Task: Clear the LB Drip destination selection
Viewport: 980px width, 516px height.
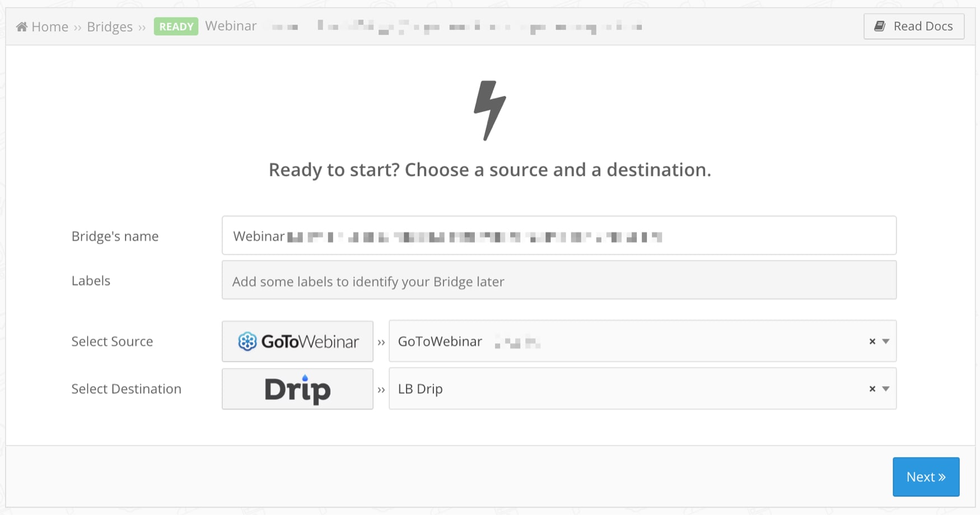Action: coord(872,389)
